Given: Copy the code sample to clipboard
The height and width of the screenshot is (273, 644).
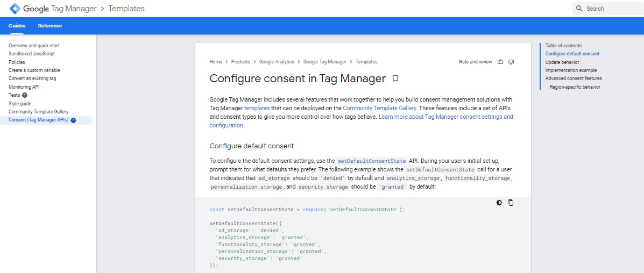Looking at the screenshot, I should pyautogui.click(x=511, y=203).
